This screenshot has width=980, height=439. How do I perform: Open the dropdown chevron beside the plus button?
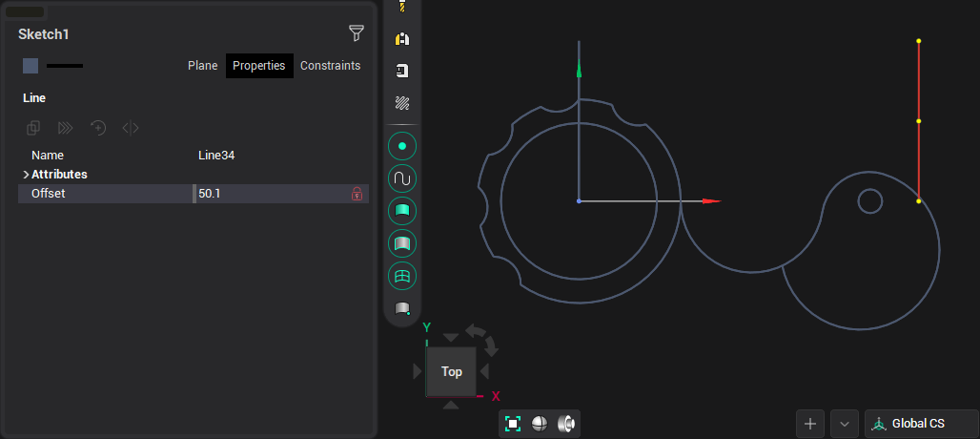pyautogui.click(x=845, y=424)
